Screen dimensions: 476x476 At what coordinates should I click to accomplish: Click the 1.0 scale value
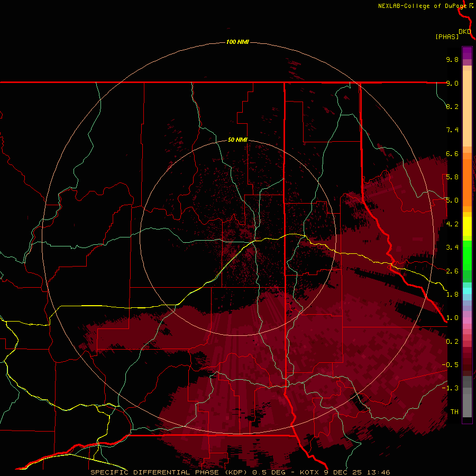(x=452, y=318)
